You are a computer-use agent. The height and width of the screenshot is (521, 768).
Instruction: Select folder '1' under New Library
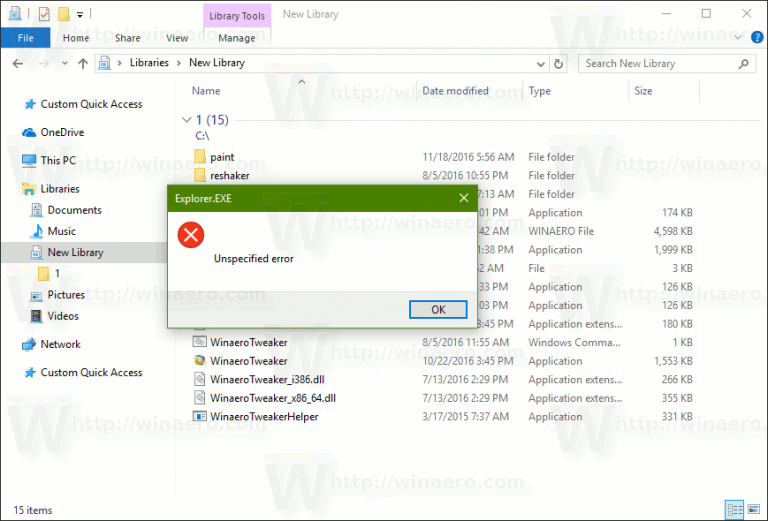point(57,273)
